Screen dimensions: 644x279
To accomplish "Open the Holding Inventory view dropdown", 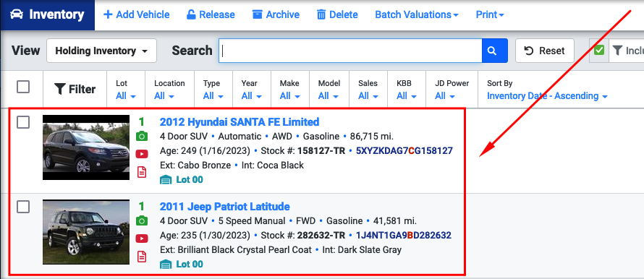I will (x=101, y=51).
